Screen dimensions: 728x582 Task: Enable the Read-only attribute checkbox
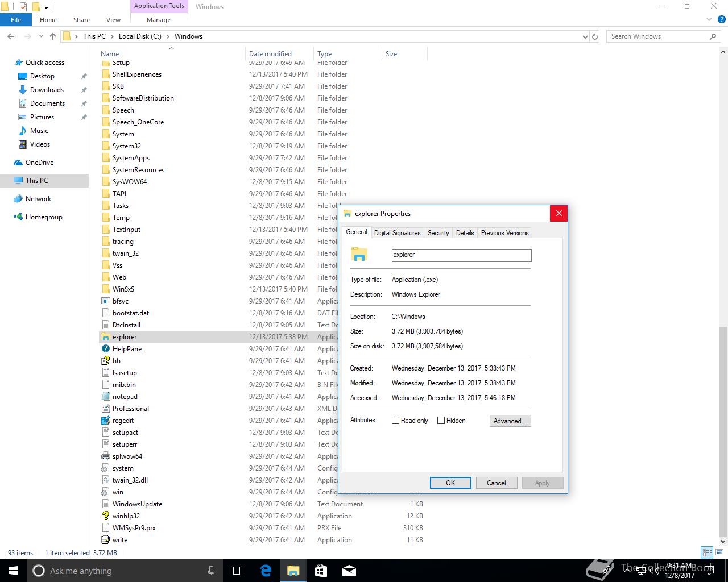(395, 421)
